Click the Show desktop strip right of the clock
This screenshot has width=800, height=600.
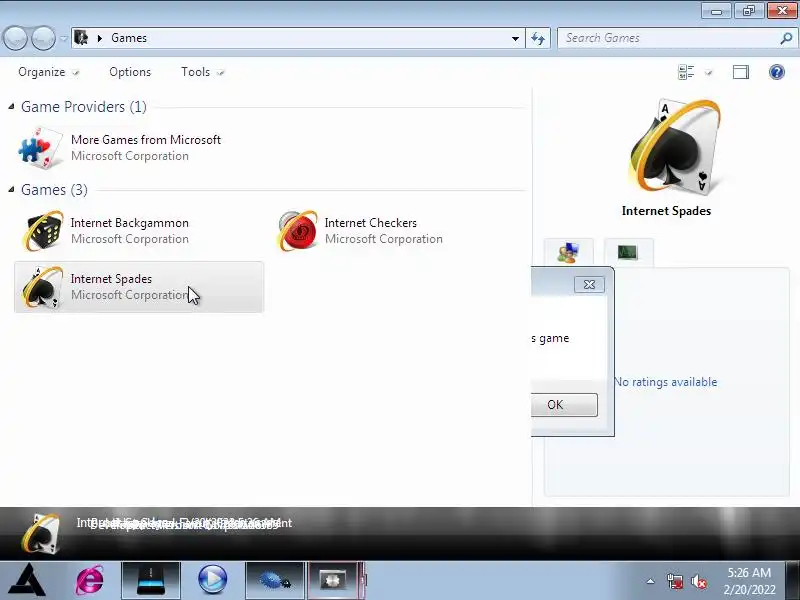coord(793,580)
